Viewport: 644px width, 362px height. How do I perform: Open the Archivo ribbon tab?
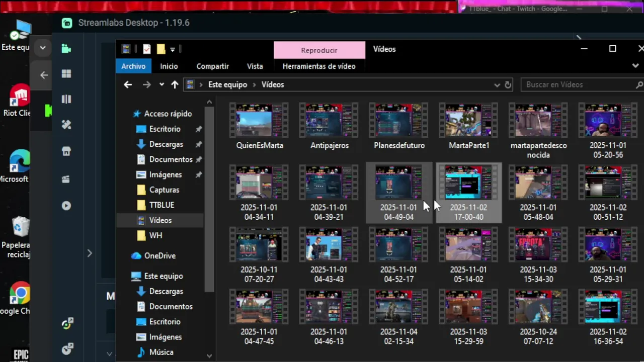(x=133, y=66)
